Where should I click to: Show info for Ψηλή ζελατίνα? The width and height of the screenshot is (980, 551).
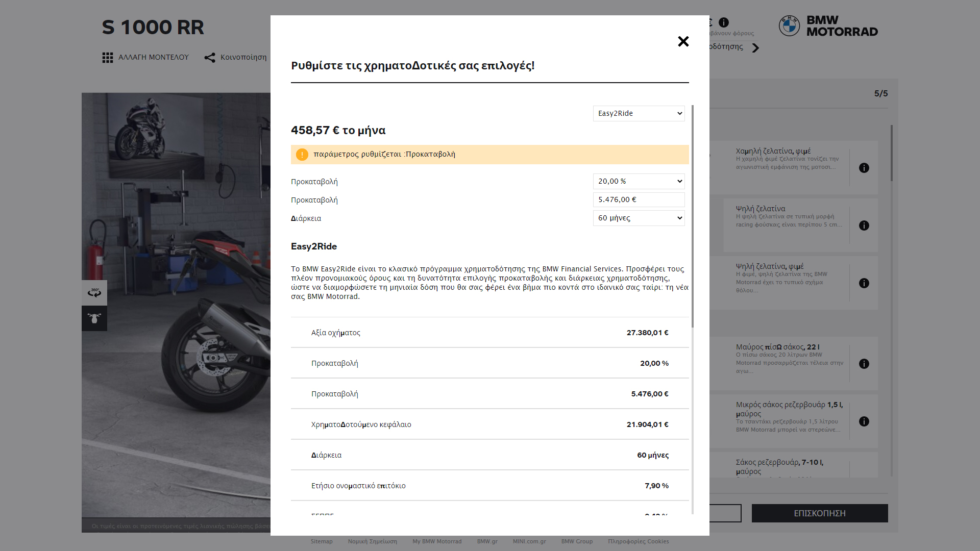(x=864, y=226)
